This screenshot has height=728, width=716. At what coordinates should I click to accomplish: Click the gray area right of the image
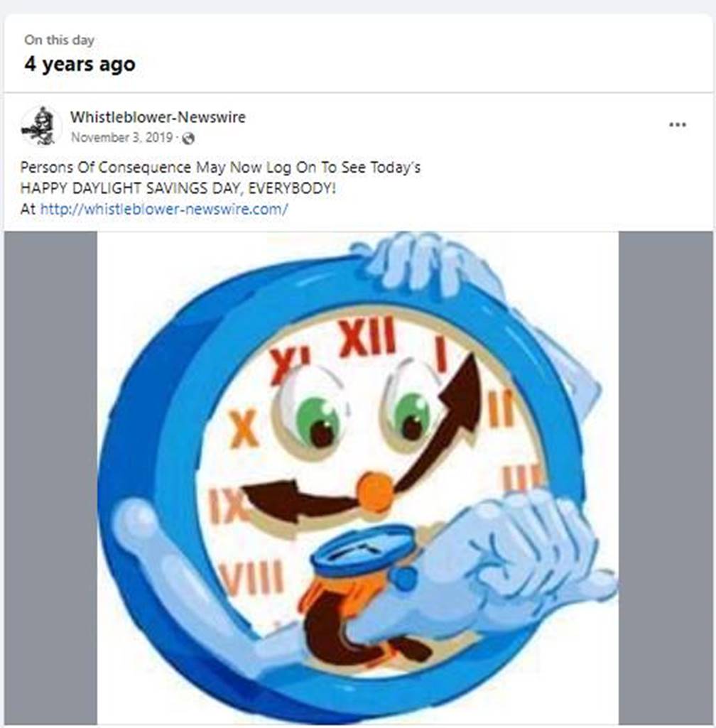click(666, 478)
